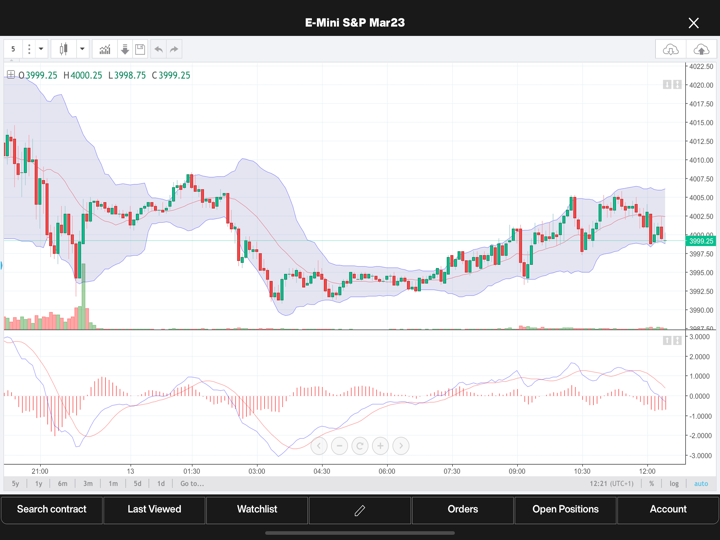Click the cloud download icon
The image size is (720, 540).
670,49
